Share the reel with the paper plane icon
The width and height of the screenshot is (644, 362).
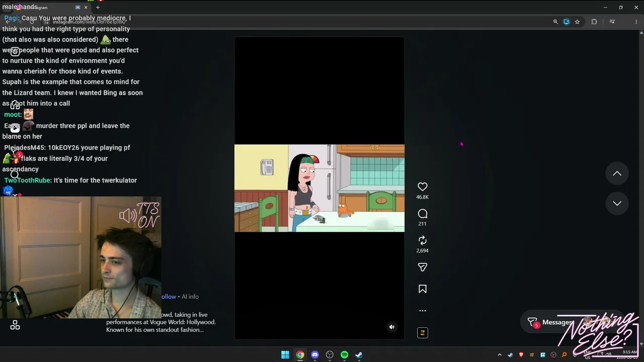423,267
